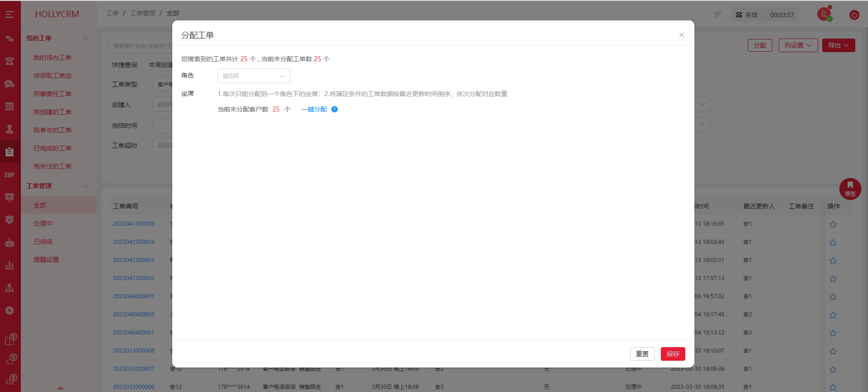Open the bar chart statistics icon
868x392 pixels.
point(10,266)
